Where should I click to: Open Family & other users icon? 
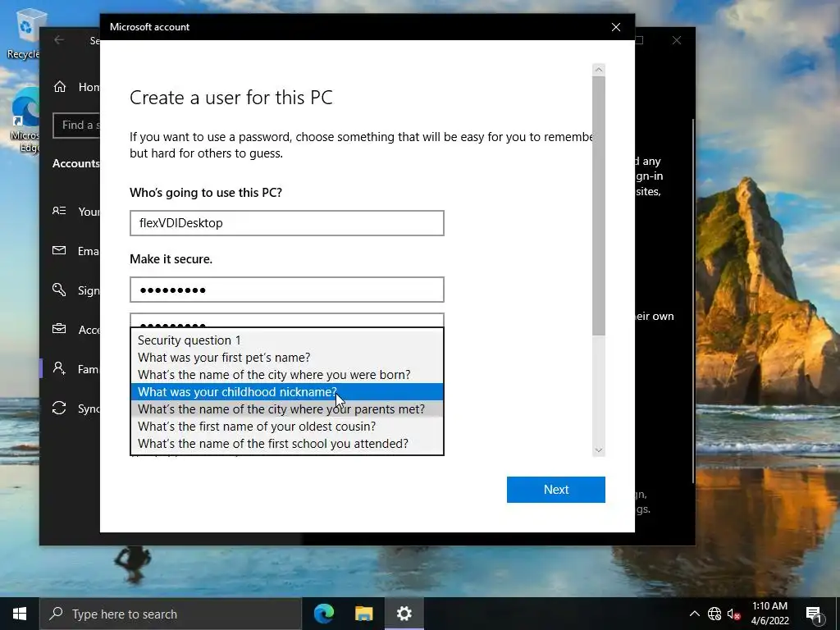[x=59, y=368]
